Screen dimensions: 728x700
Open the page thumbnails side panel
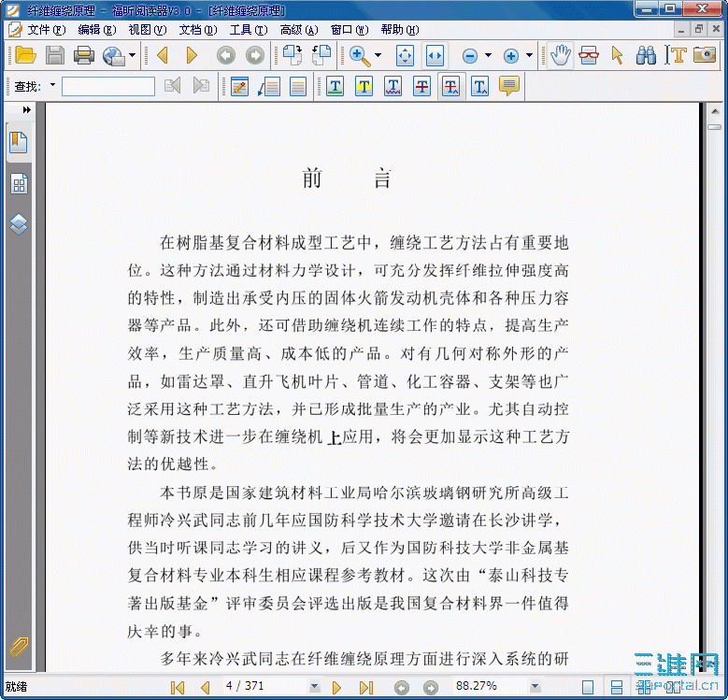coord(19,184)
